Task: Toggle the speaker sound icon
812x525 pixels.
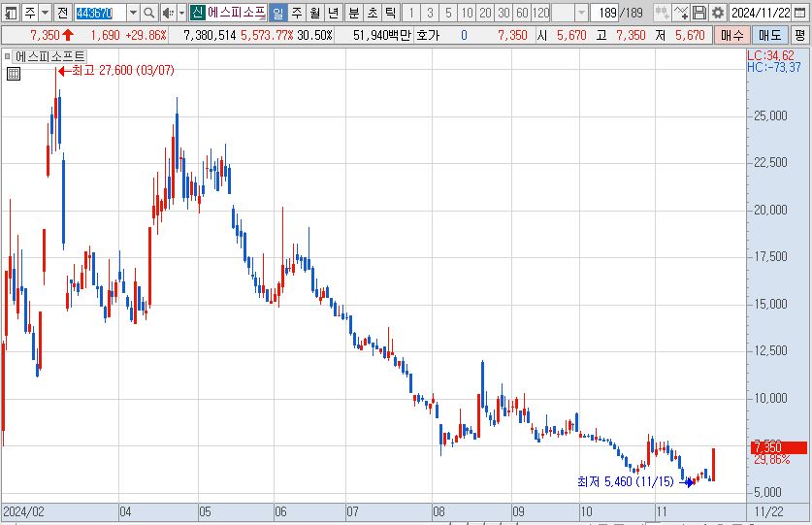Action: [x=168, y=13]
